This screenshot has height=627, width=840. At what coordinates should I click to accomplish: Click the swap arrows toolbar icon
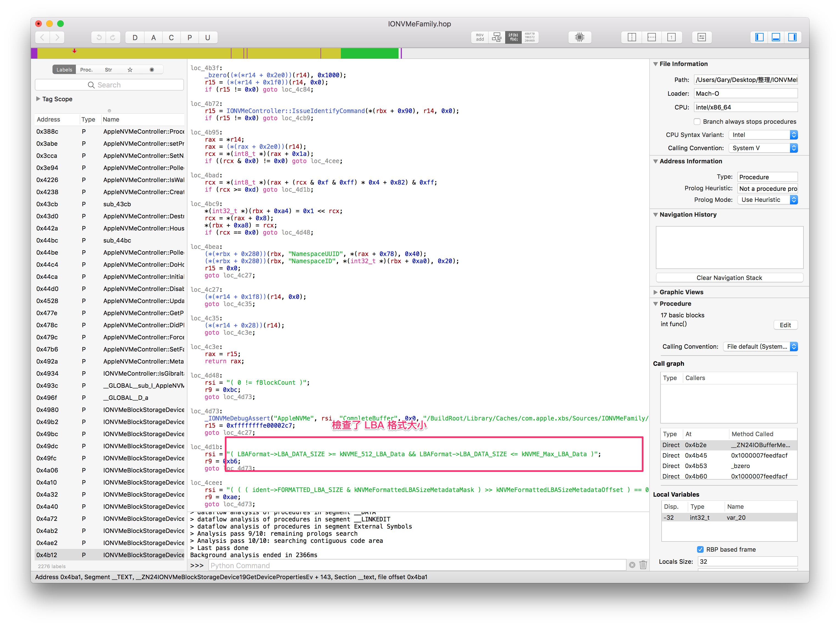701,37
